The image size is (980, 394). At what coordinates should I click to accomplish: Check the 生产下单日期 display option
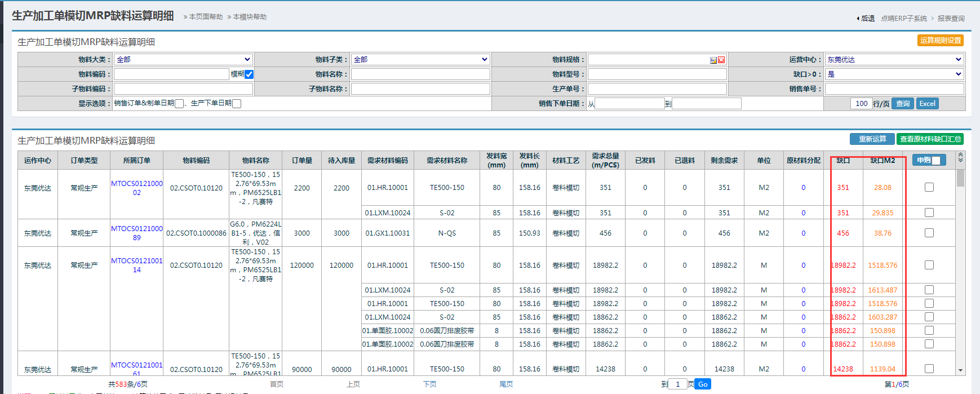(237, 104)
